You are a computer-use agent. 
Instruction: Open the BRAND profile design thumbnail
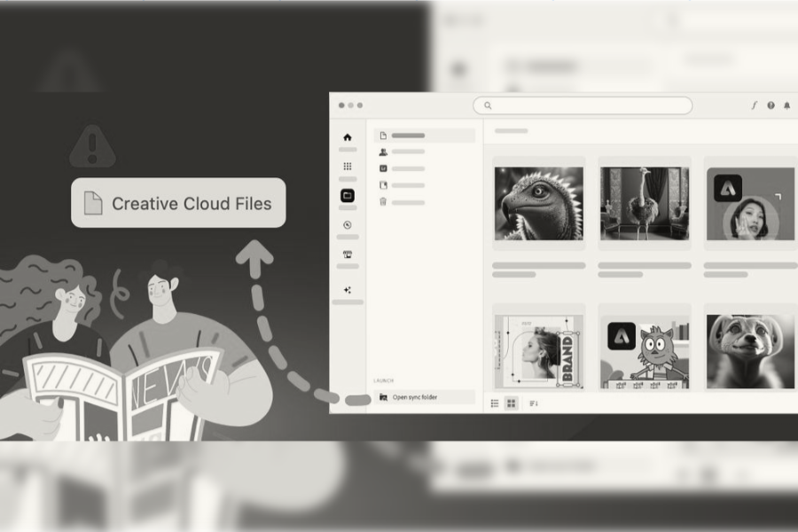539,351
